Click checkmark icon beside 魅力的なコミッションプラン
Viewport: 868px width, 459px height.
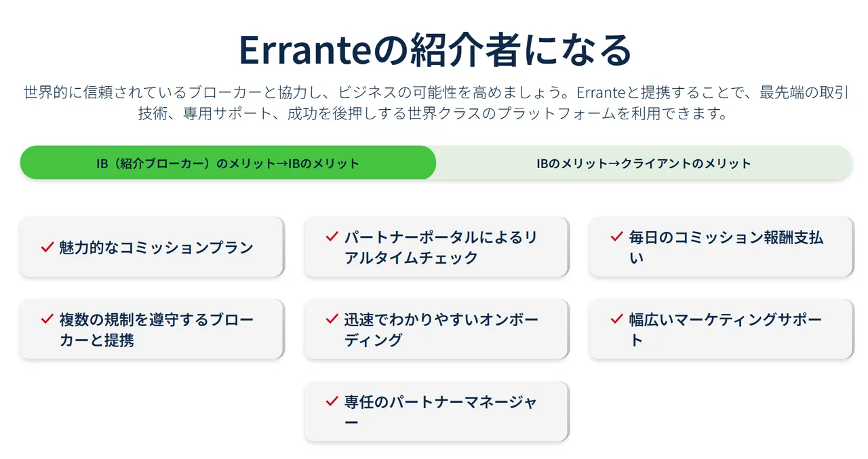(47, 247)
